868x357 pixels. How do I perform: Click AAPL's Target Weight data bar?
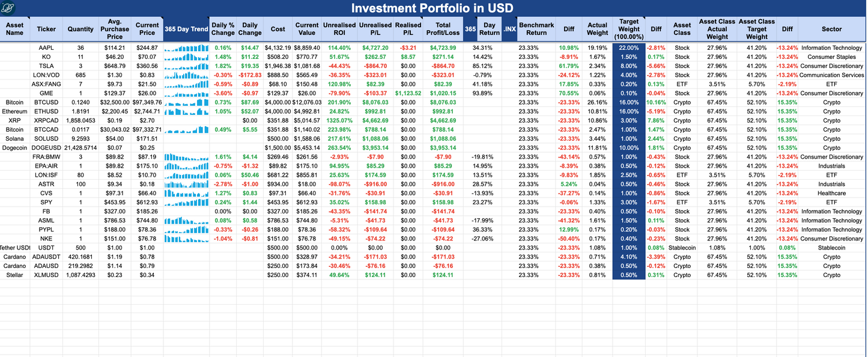(628, 47)
